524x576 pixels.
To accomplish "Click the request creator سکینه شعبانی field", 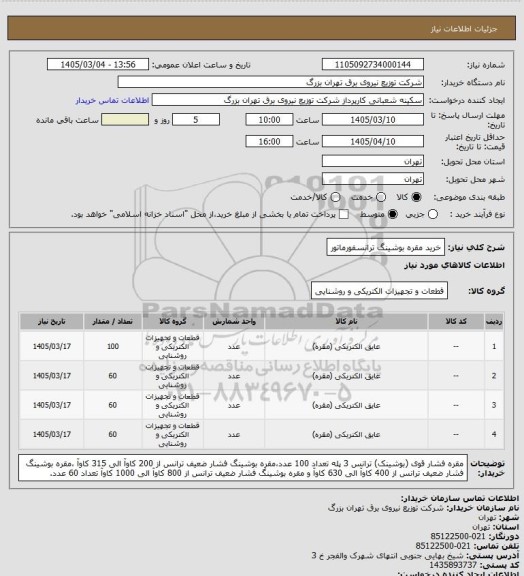I will [288, 100].
